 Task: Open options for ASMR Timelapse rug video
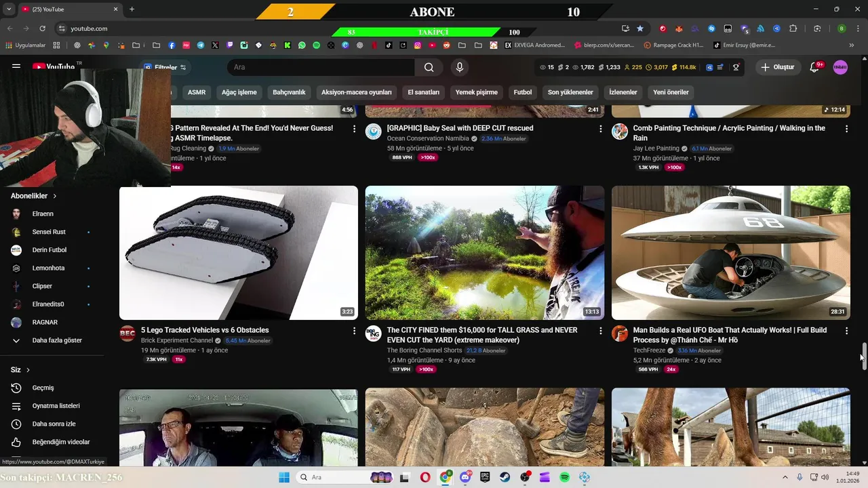pos(354,128)
